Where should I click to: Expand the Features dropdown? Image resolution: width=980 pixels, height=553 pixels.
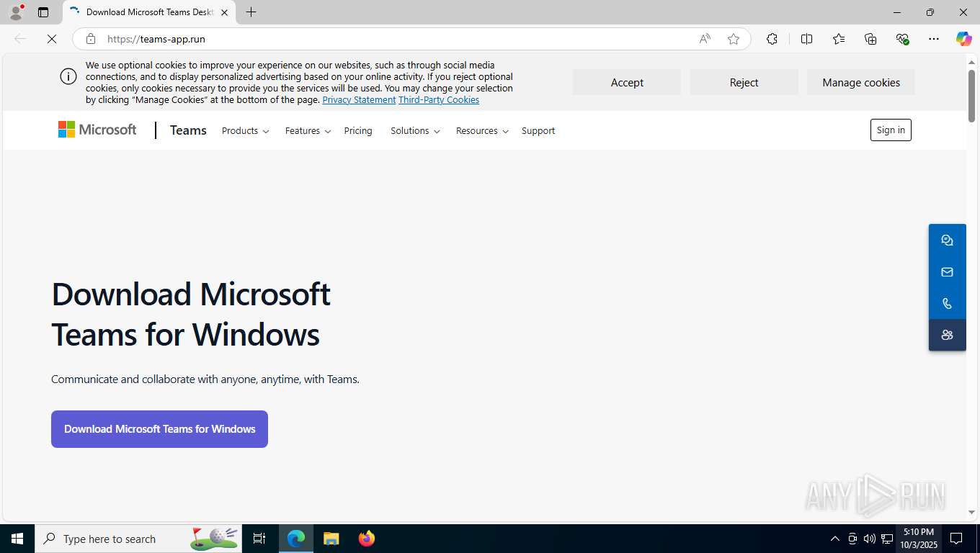click(308, 131)
